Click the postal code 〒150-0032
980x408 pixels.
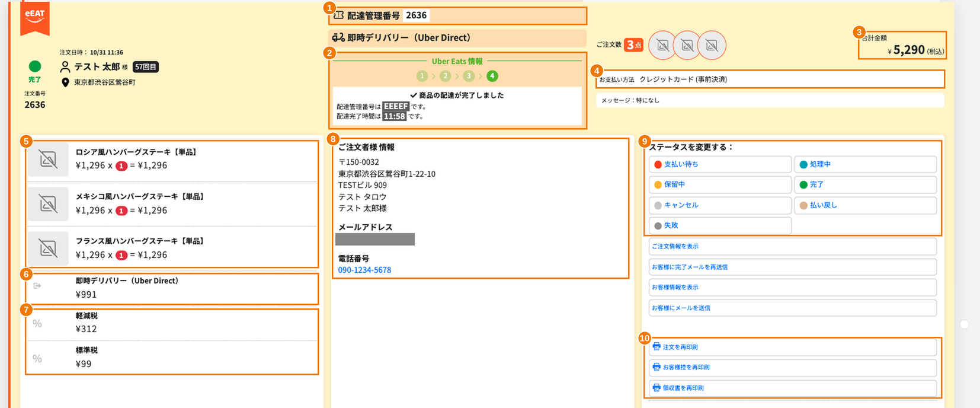tap(358, 162)
